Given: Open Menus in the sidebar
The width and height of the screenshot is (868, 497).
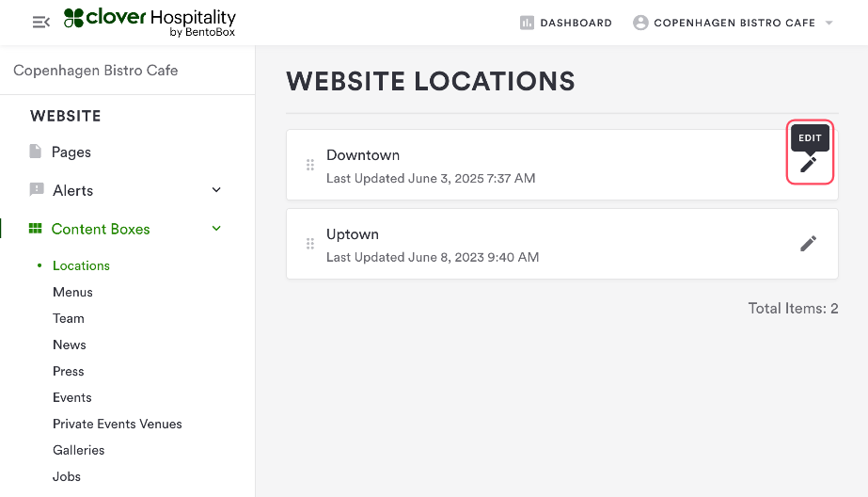Looking at the screenshot, I should point(72,292).
